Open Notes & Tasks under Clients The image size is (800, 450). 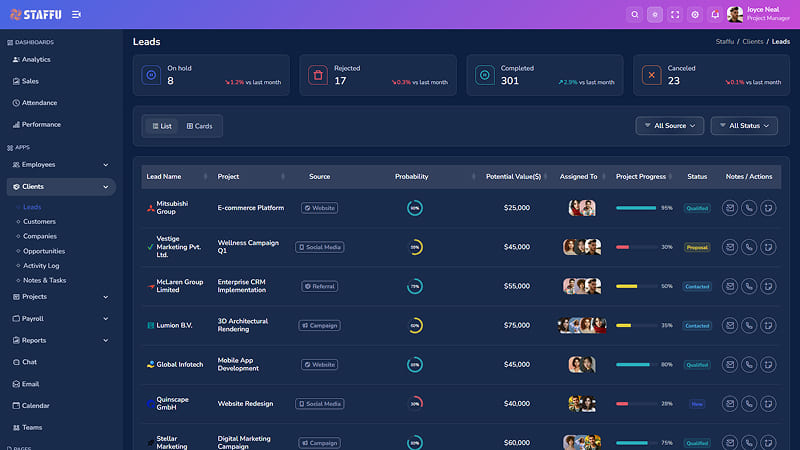(44, 280)
